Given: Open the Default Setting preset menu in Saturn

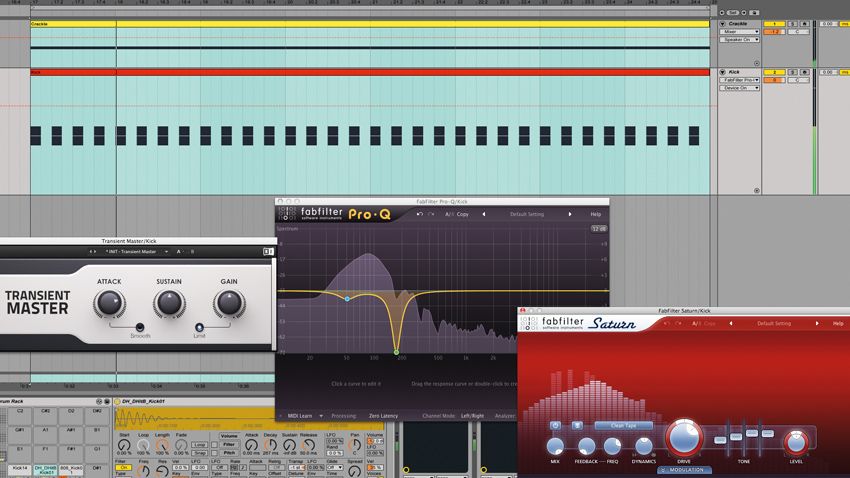Looking at the screenshot, I should (774, 323).
